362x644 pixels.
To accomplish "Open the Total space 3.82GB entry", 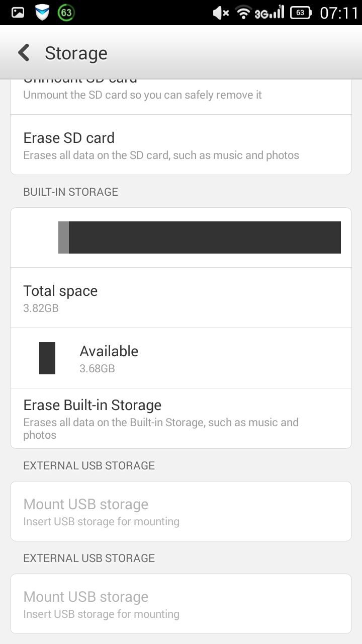I will pyautogui.click(x=181, y=298).
